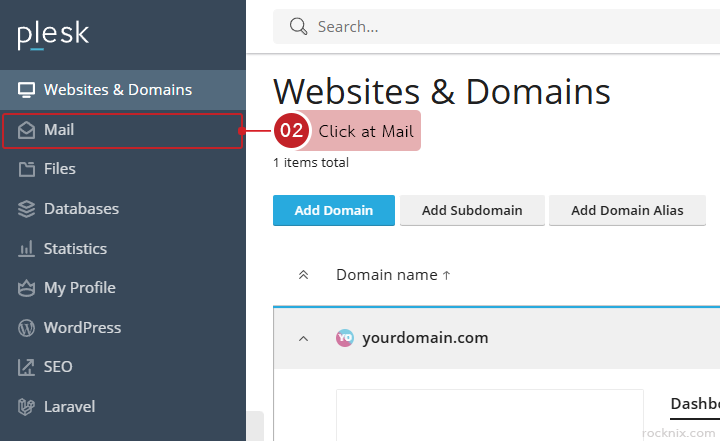The height and width of the screenshot is (441, 720).
Task: Click the yourdomain.com favicon
Action: click(345, 338)
